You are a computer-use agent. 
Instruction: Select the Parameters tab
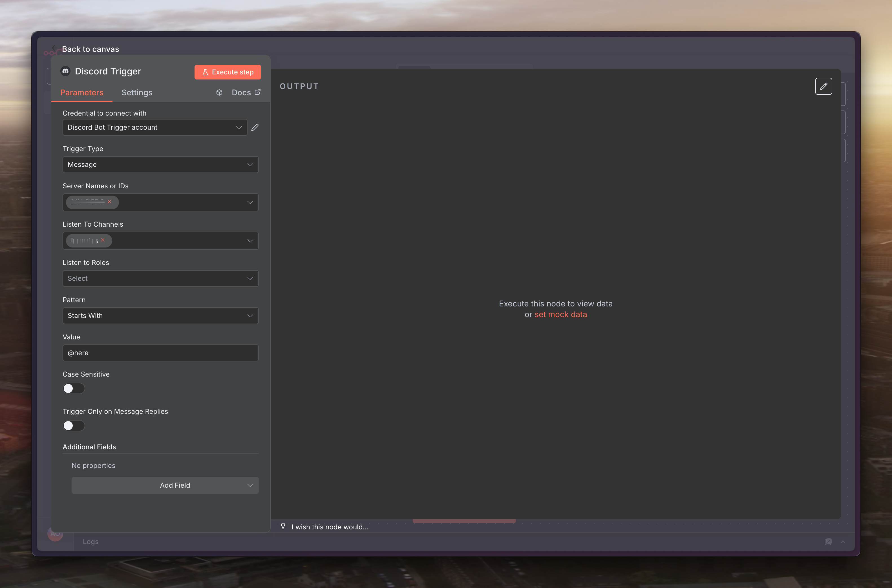82,93
